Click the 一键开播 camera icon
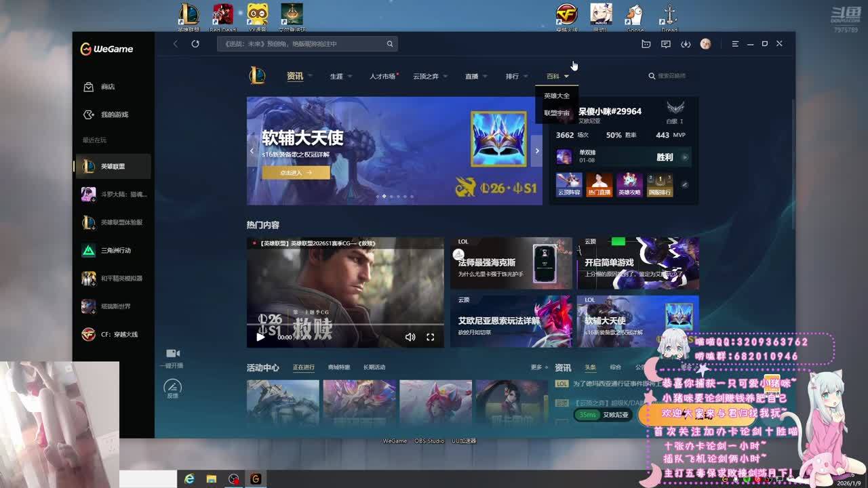The width and height of the screenshot is (868, 488). pos(173,353)
